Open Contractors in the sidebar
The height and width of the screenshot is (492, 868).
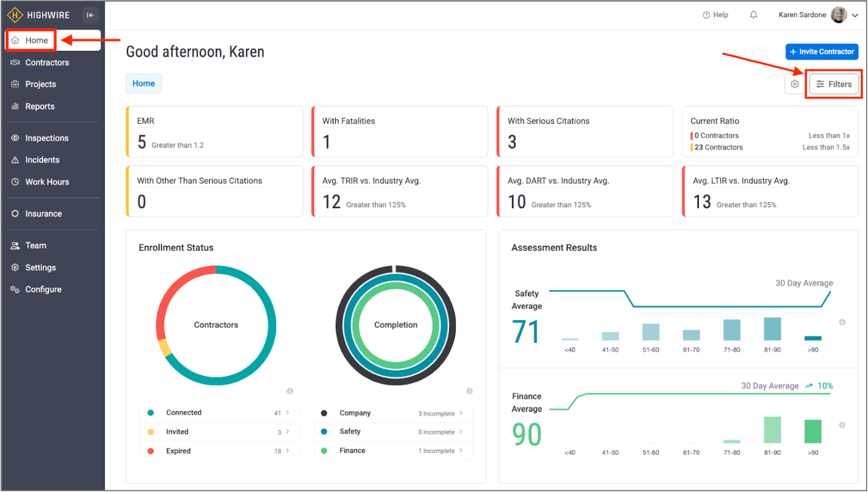click(x=47, y=62)
